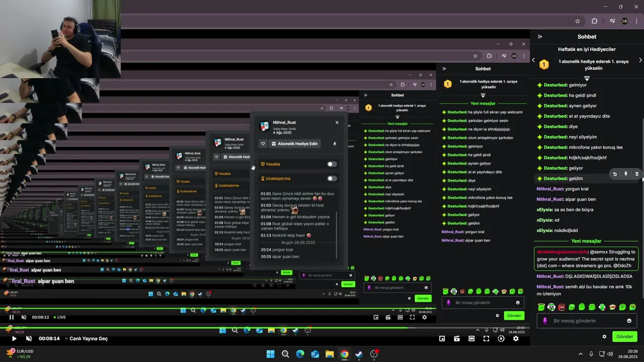Viewport: 644px width, 362px height.
Task: Expand the system tray hidden icons chevron
Action: tap(581, 354)
